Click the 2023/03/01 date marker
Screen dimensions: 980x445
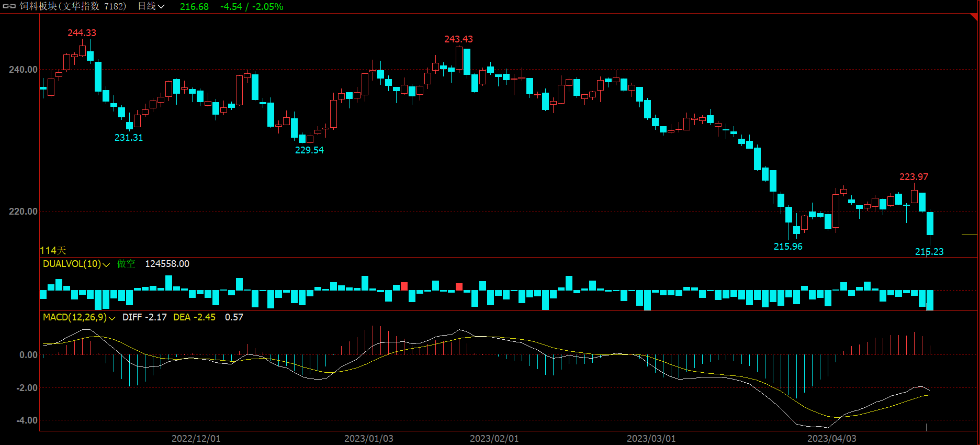(x=651, y=439)
